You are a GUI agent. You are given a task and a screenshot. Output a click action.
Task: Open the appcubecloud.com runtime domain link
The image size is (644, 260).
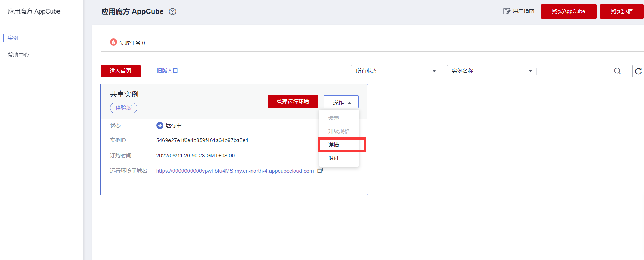coord(235,171)
